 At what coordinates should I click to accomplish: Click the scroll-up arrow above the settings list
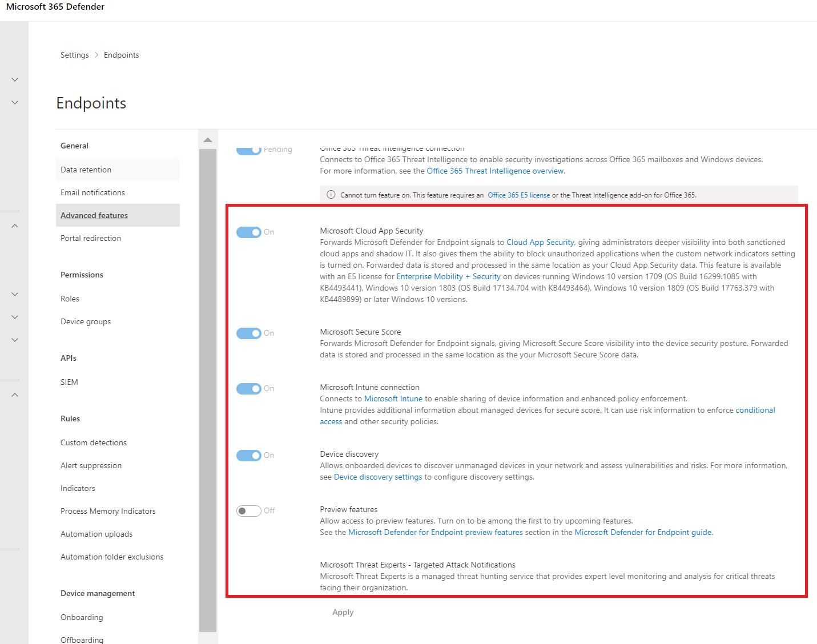[208, 139]
